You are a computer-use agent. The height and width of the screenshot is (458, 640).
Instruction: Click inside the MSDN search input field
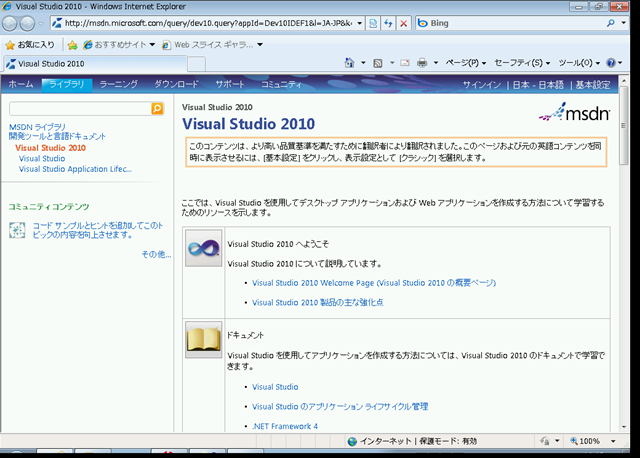click(79, 108)
